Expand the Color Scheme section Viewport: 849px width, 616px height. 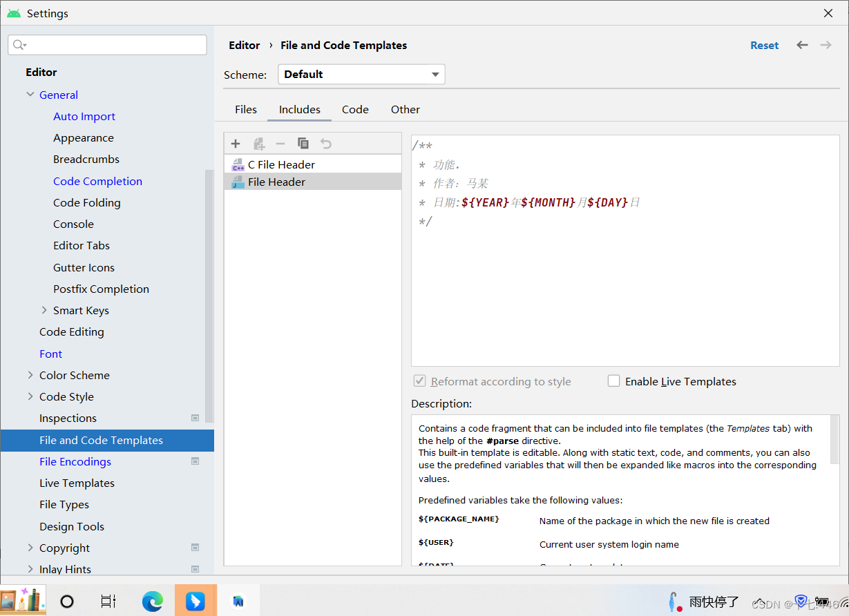30,375
